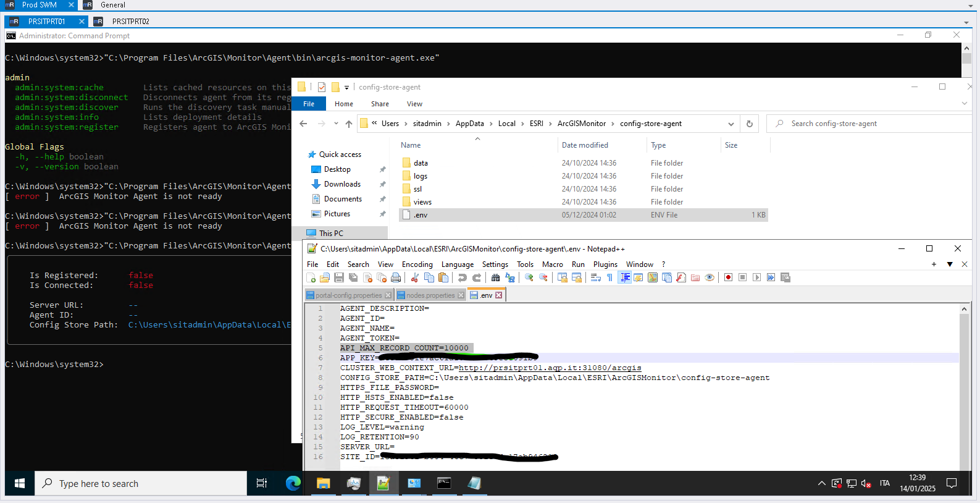Click the Open file toolbar icon in Notepad++
This screenshot has width=980, height=503.
[x=325, y=278]
